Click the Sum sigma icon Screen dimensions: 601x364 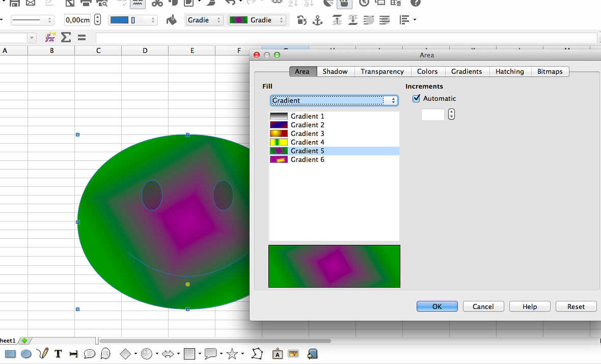[66, 37]
